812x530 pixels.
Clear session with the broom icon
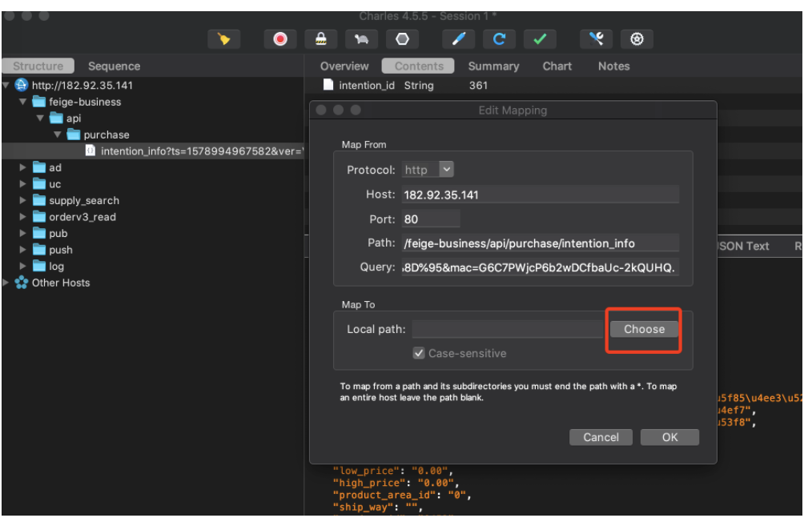click(223, 39)
